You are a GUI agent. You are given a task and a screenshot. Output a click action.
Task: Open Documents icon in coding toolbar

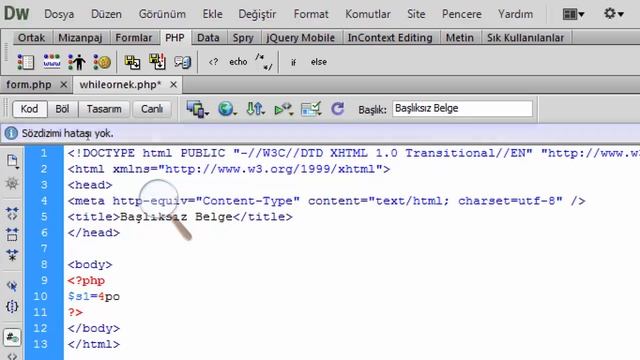click(x=12, y=161)
